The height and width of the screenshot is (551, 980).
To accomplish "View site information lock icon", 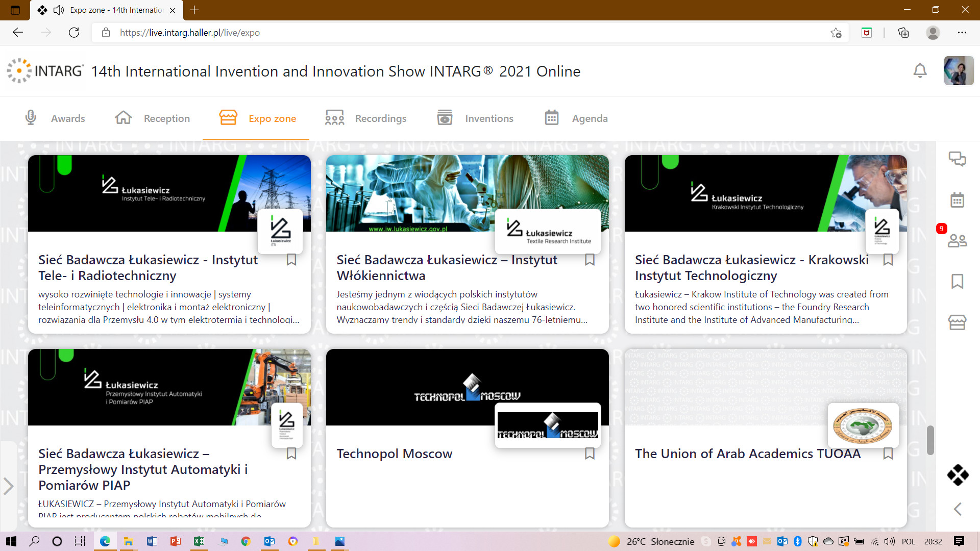I will pos(106,33).
